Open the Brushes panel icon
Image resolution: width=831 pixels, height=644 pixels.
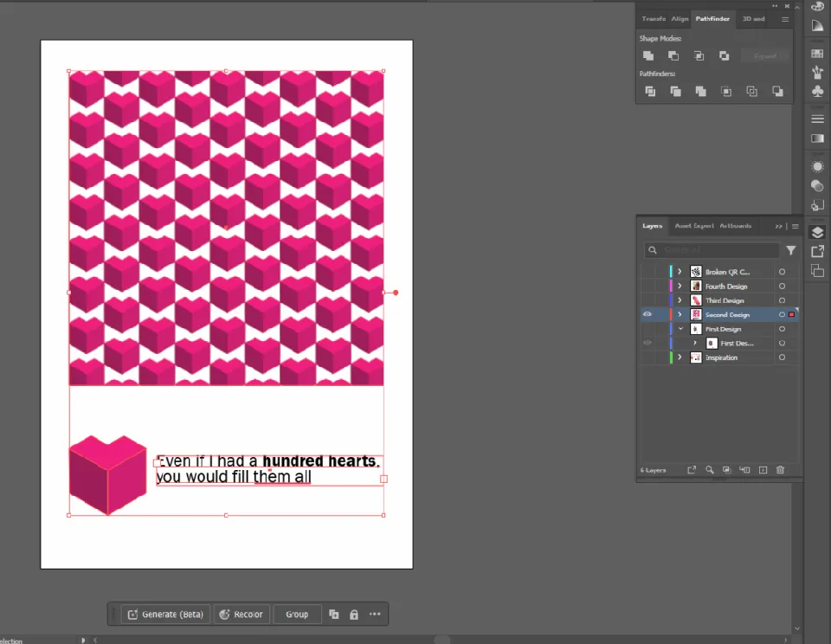817,72
